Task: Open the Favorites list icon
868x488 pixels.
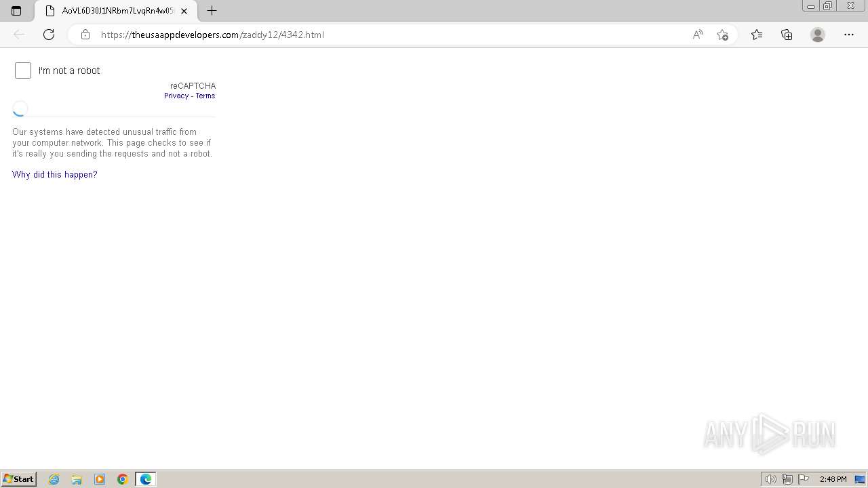Action: 757,35
